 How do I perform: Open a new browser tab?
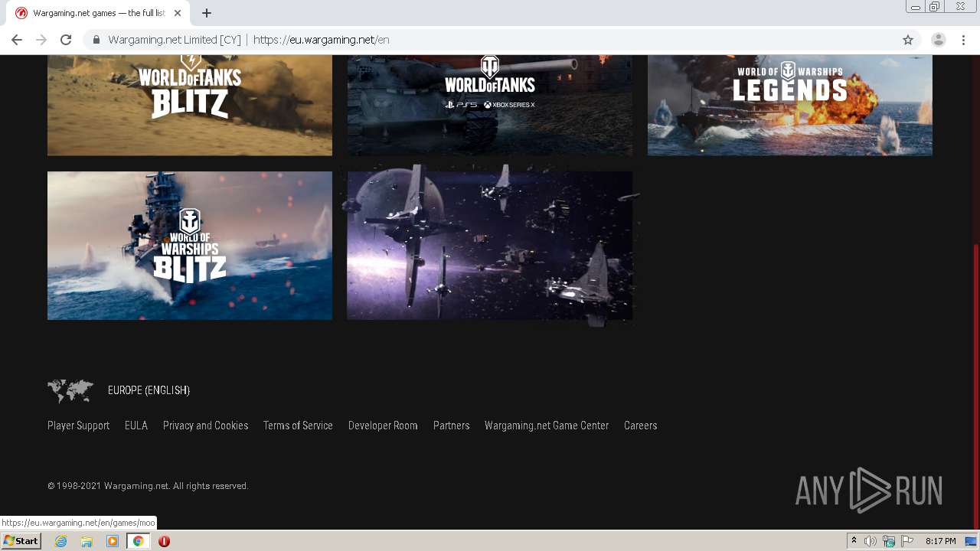coord(207,13)
